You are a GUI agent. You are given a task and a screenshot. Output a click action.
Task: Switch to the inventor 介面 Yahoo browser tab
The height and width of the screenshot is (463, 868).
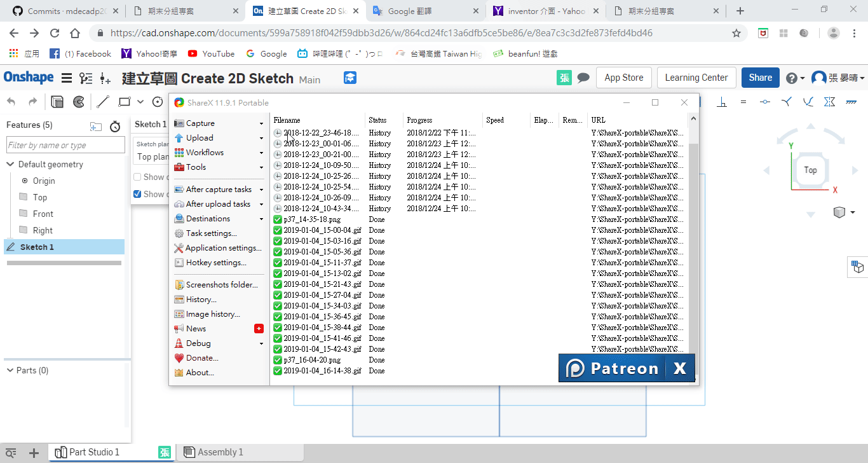coord(546,11)
